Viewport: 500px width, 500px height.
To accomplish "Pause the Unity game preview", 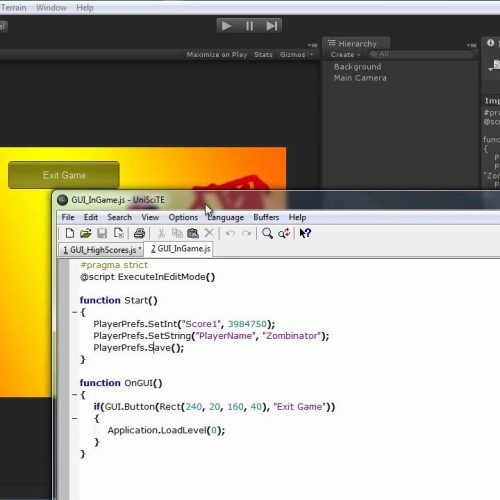I will pos(249,26).
